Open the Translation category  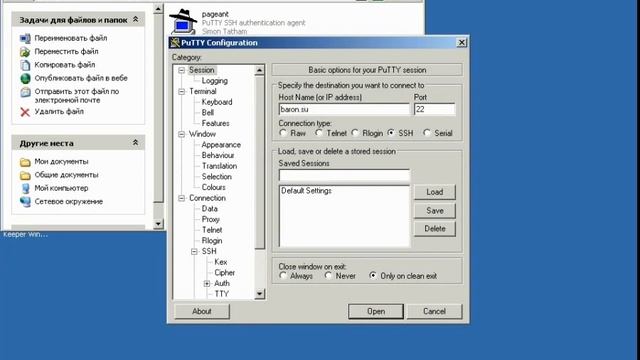coord(219,166)
